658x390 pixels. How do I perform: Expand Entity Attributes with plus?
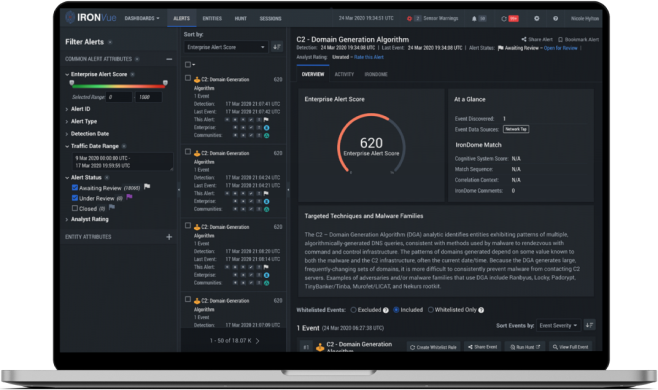pyautogui.click(x=169, y=237)
